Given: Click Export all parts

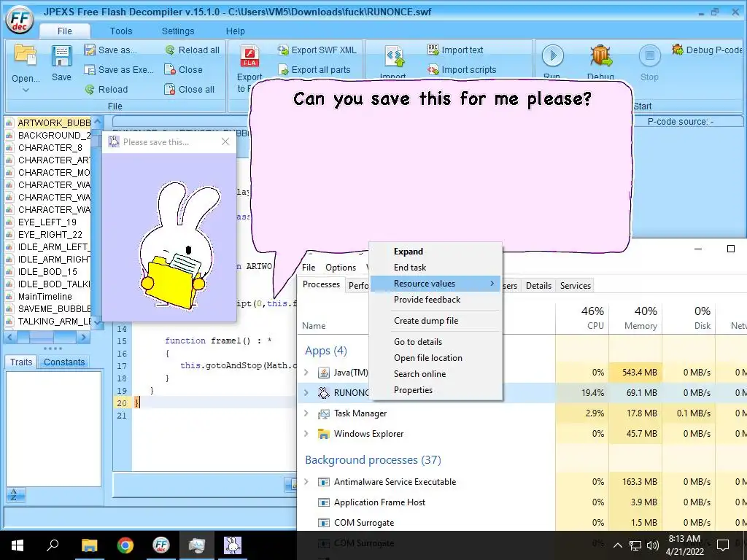Looking at the screenshot, I should pos(314,69).
